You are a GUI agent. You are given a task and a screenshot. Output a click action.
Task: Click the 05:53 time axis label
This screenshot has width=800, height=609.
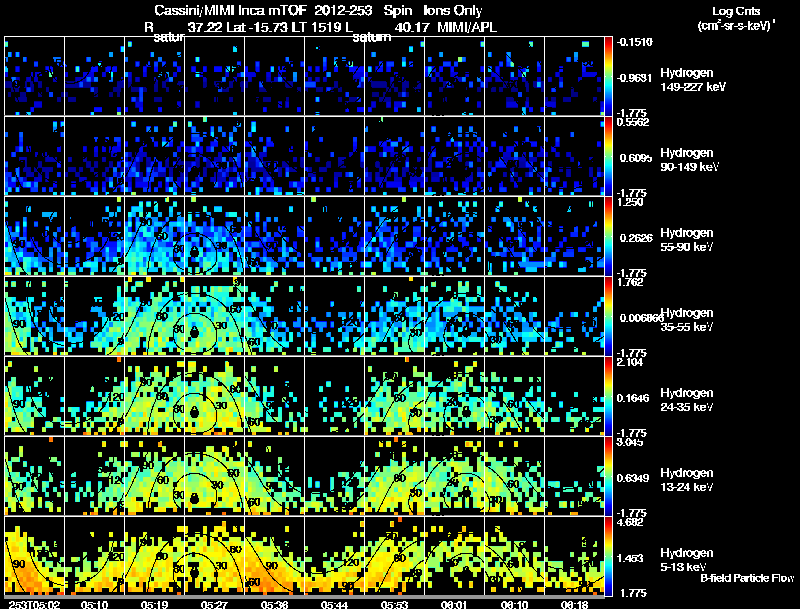point(394,604)
